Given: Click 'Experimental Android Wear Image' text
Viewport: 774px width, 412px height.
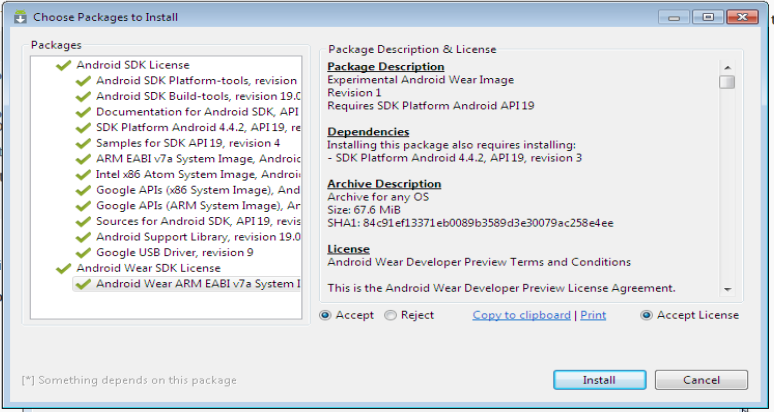Looking at the screenshot, I should coord(421,79).
